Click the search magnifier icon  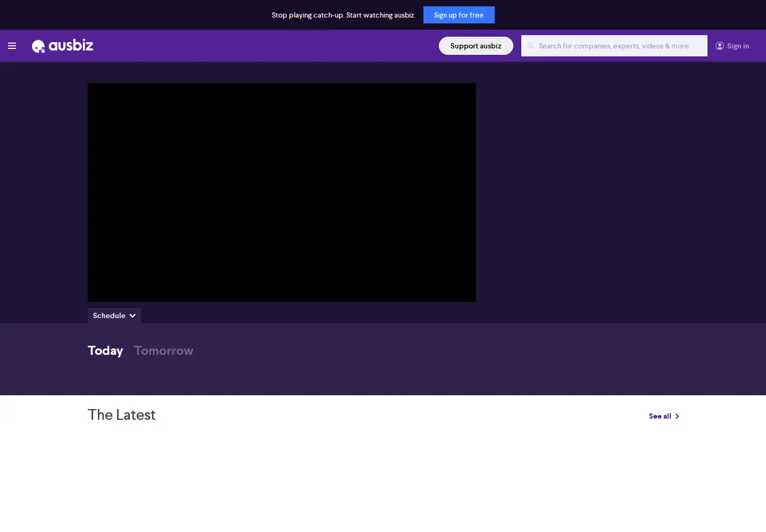(530, 46)
